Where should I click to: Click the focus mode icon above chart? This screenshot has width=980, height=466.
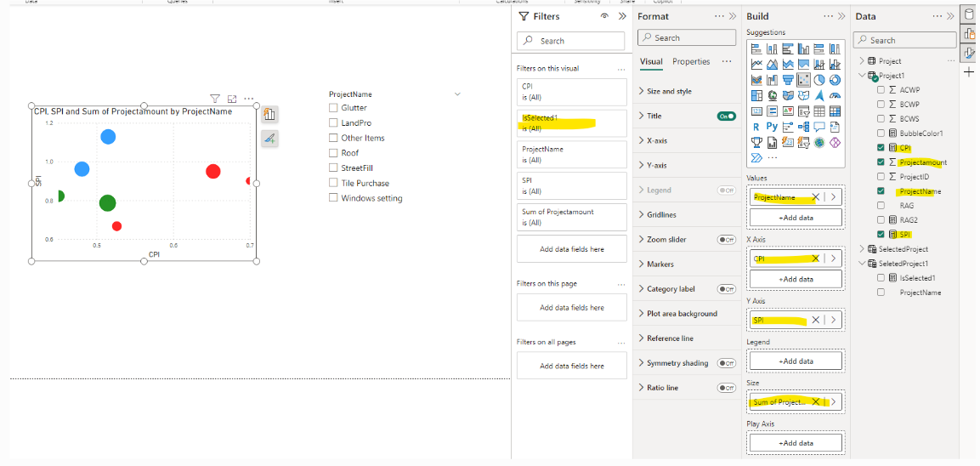coord(232,99)
